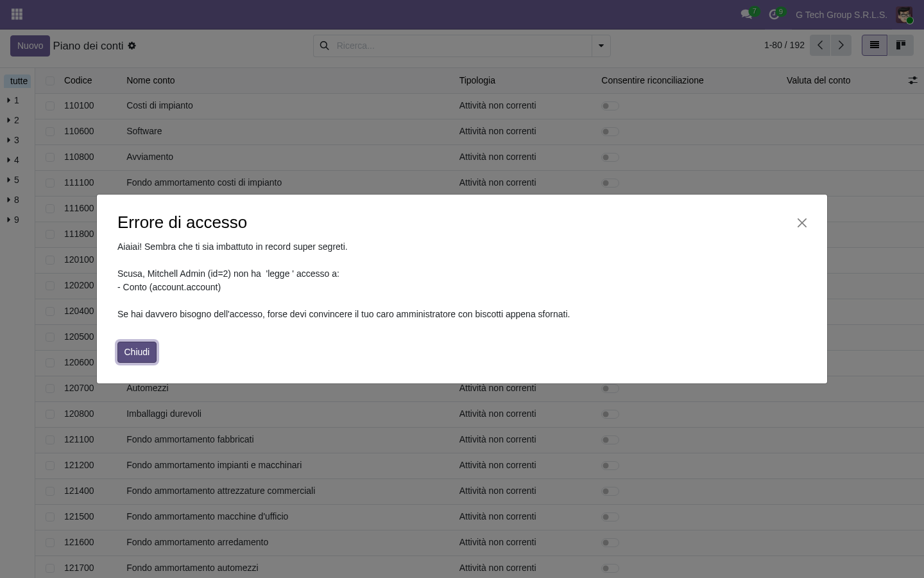This screenshot has height=578, width=924.
Task: Tick the select-all checkbox in the header
Action: point(50,80)
